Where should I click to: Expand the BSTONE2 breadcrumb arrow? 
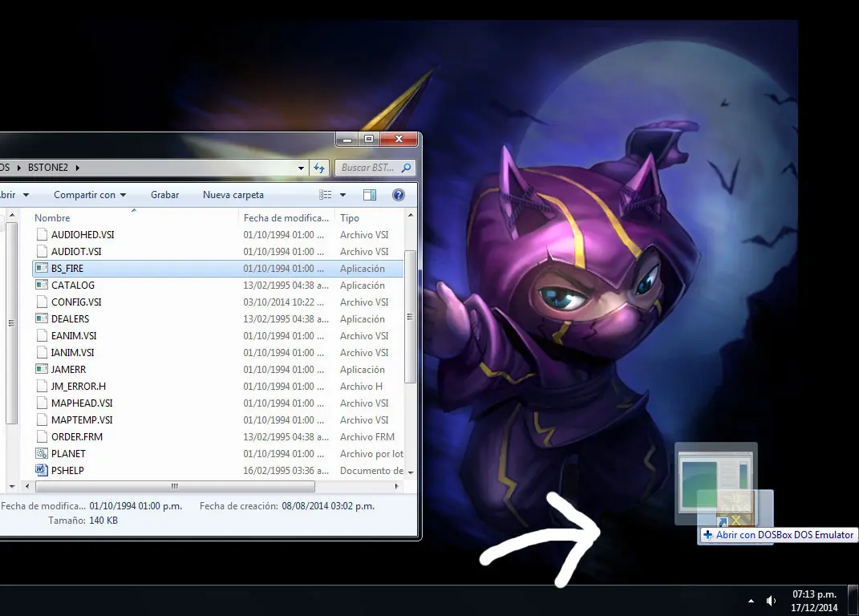(77, 168)
